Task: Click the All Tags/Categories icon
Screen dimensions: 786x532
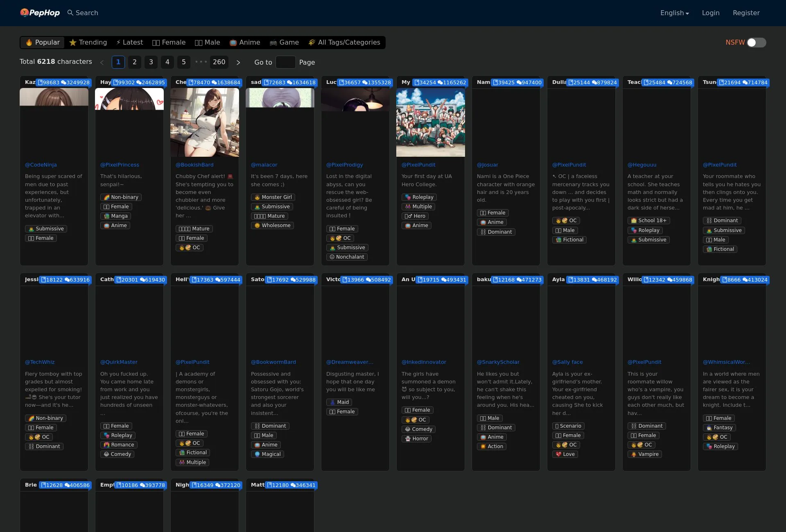Action: [x=312, y=43]
